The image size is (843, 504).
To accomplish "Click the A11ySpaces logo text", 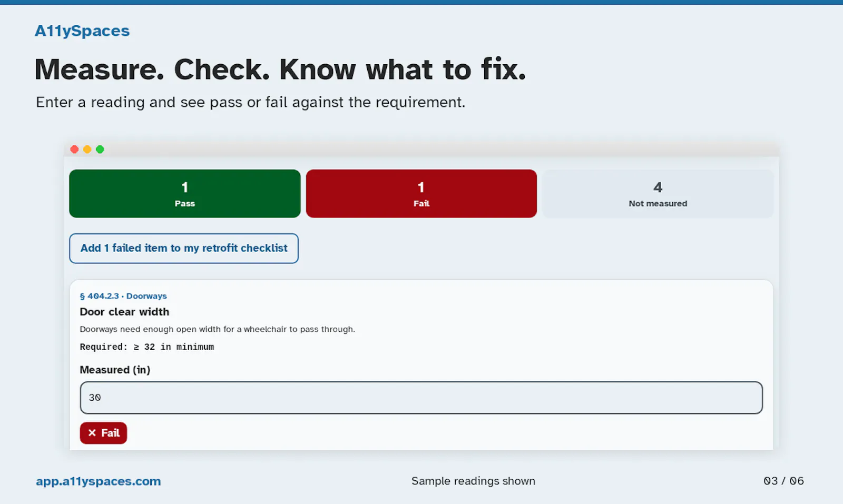I will 82,31.
